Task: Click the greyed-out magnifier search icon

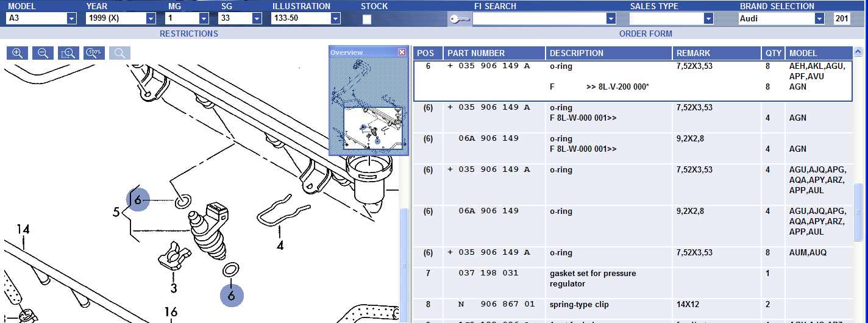Action: [120, 53]
